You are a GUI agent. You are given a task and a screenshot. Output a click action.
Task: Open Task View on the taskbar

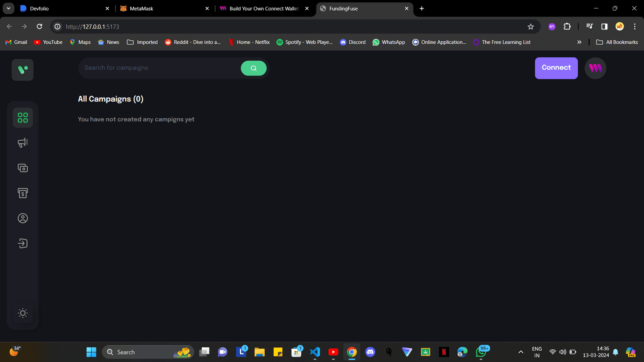(x=204, y=352)
